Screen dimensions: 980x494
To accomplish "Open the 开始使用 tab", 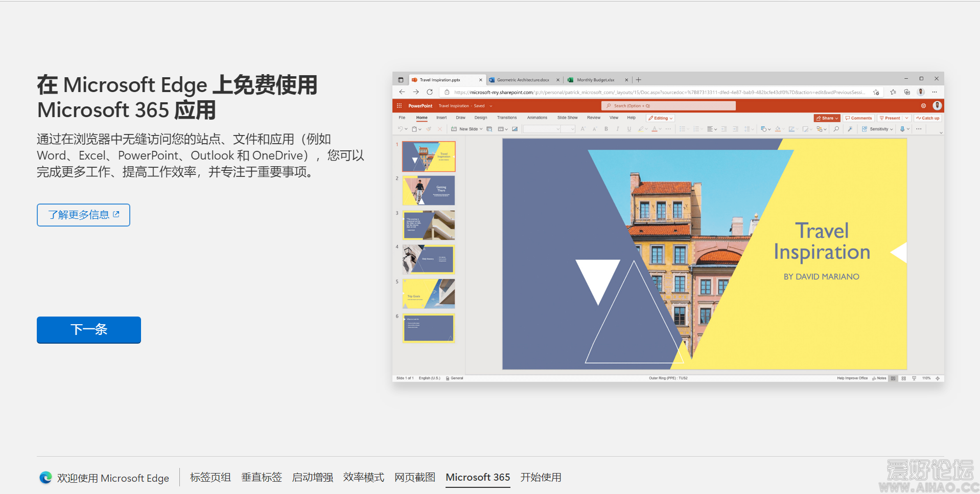I will (x=541, y=477).
